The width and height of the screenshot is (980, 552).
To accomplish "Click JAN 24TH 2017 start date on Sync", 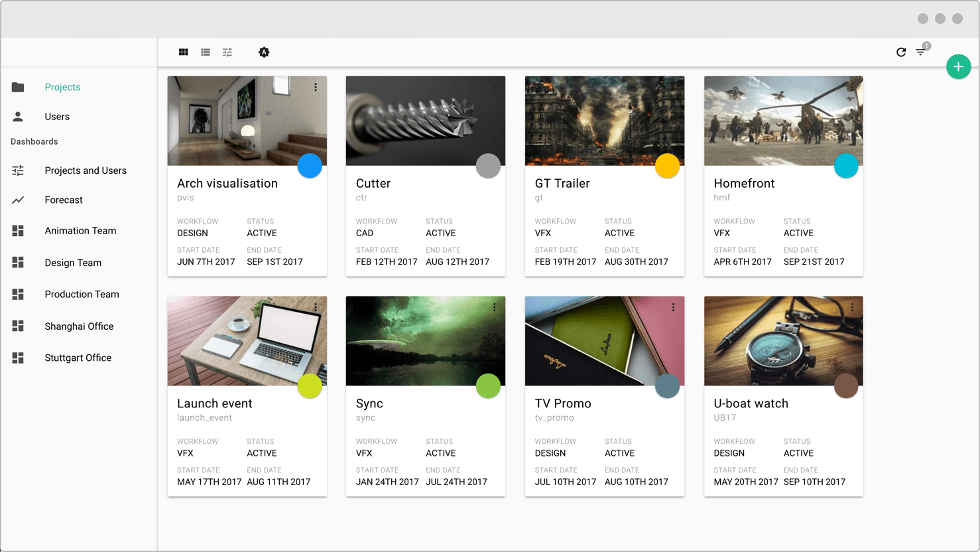I will click(387, 482).
